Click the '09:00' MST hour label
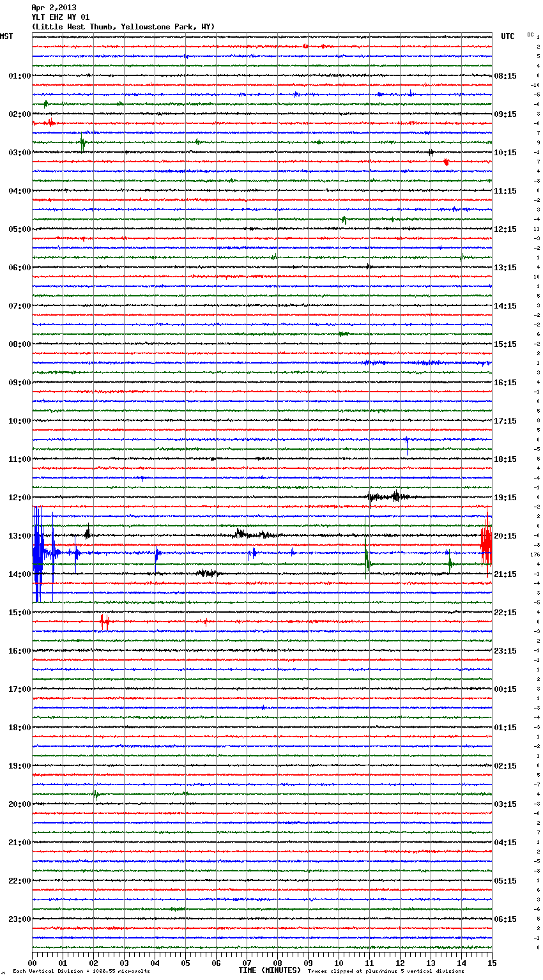This screenshot has width=543, height=980. click(x=19, y=383)
